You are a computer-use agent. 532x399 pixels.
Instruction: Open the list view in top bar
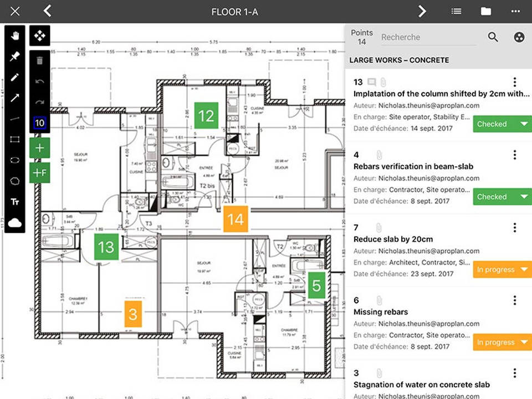[x=456, y=11]
